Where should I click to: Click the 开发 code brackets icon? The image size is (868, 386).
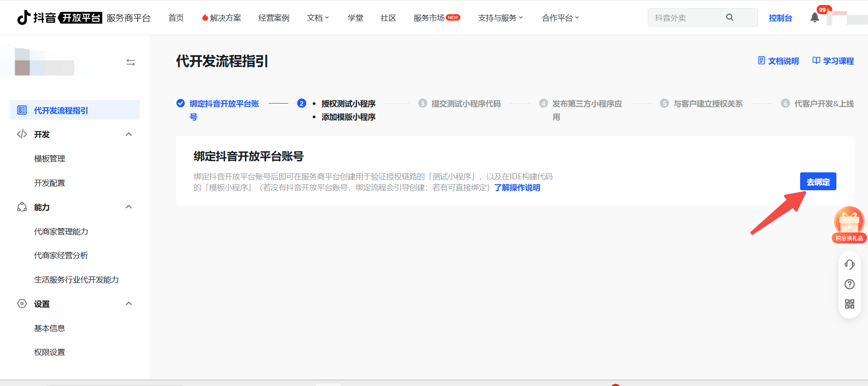22,134
